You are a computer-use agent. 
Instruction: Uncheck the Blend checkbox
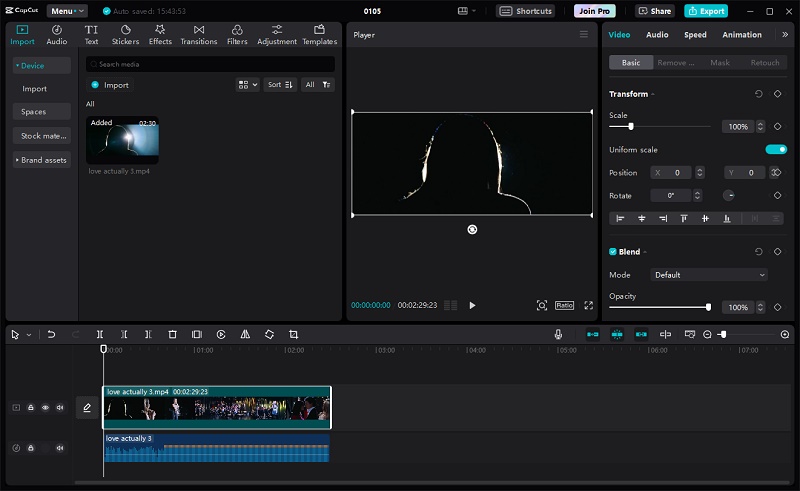click(x=613, y=252)
